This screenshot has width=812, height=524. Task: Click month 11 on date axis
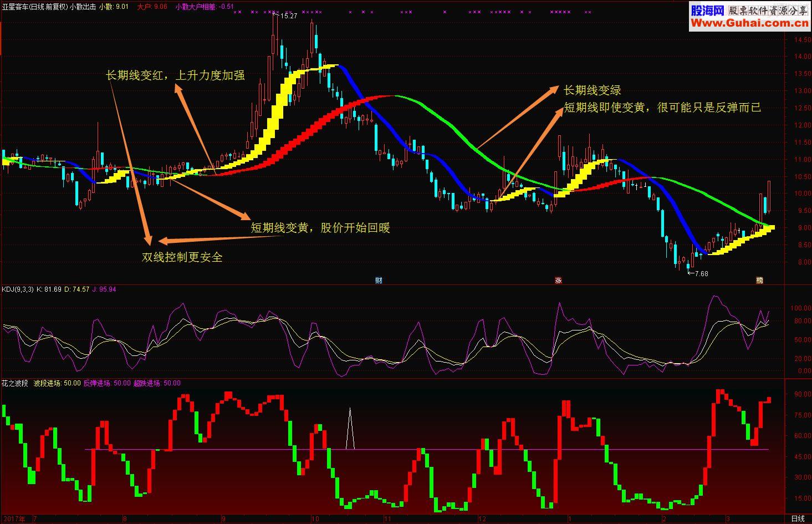coord(388,519)
